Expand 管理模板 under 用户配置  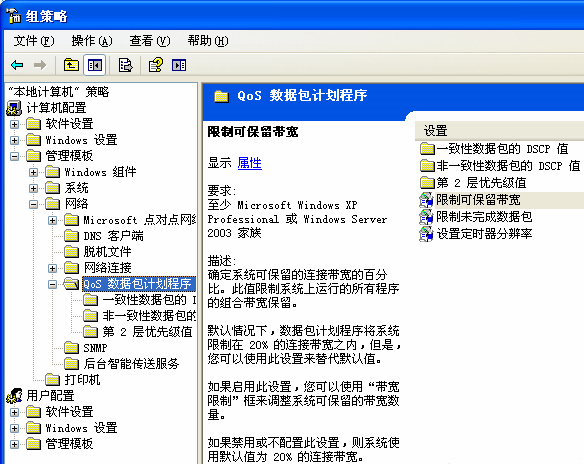[x=15, y=444]
